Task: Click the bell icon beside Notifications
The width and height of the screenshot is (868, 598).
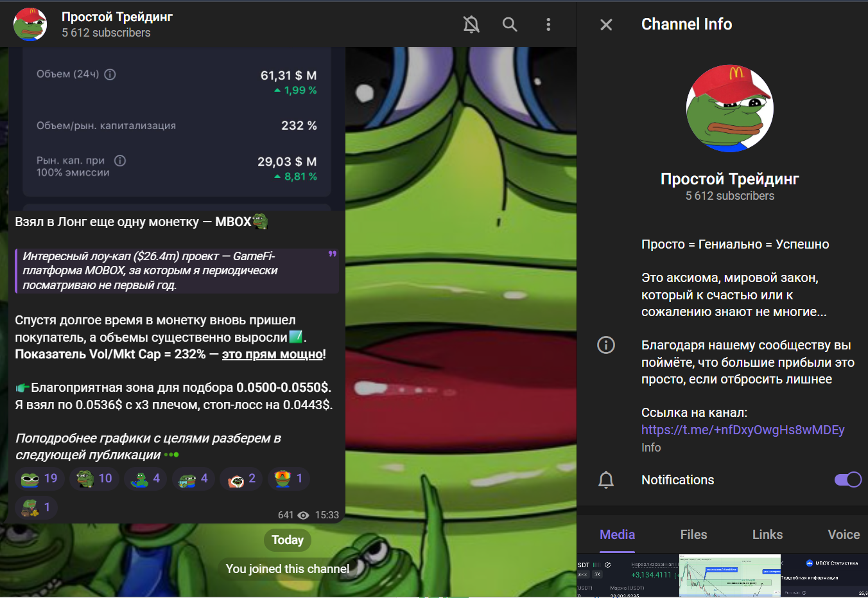Action: click(x=606, y=480)
